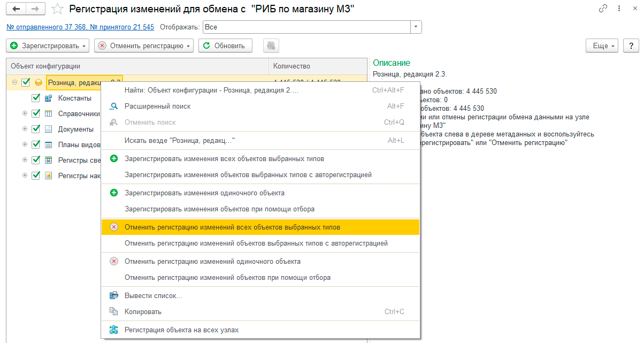Open the vertical three-dots menu in the title bar
The width and height of the screenshot is (644, 343).
(x=619, y=9)
